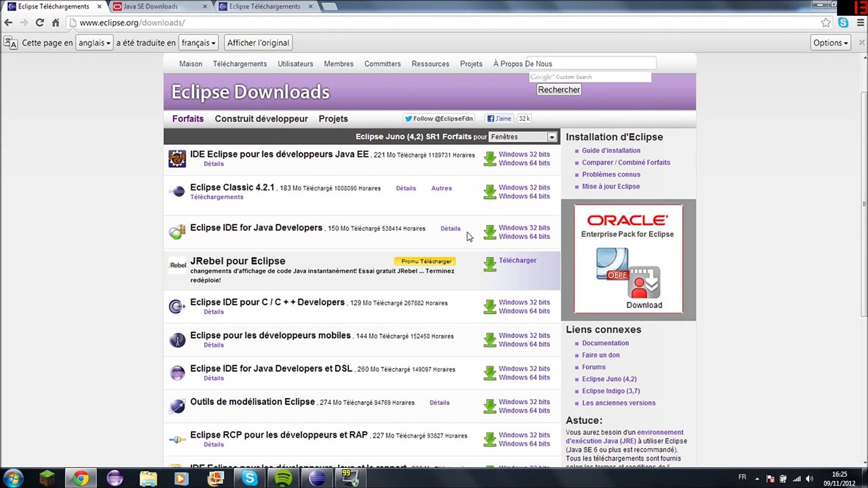
Task: Open the Windows Explorer folder in taskbar
Action: [x=148, y=478]
